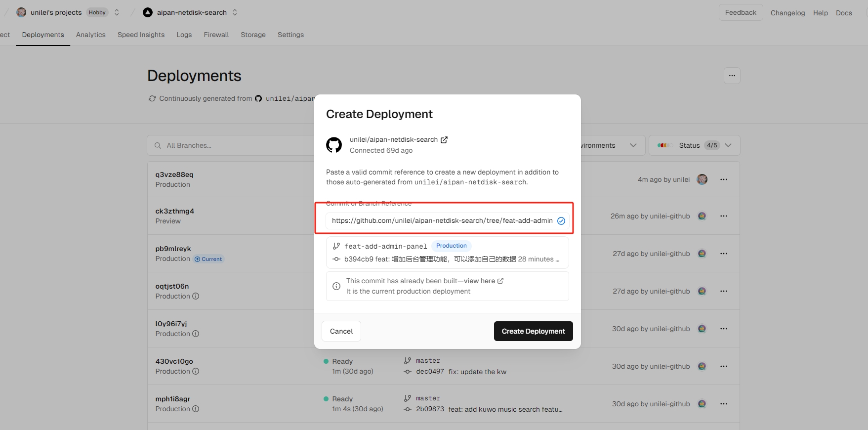
Task: Open the more menu for the oqtjst06n row
Action: point(724,291)
